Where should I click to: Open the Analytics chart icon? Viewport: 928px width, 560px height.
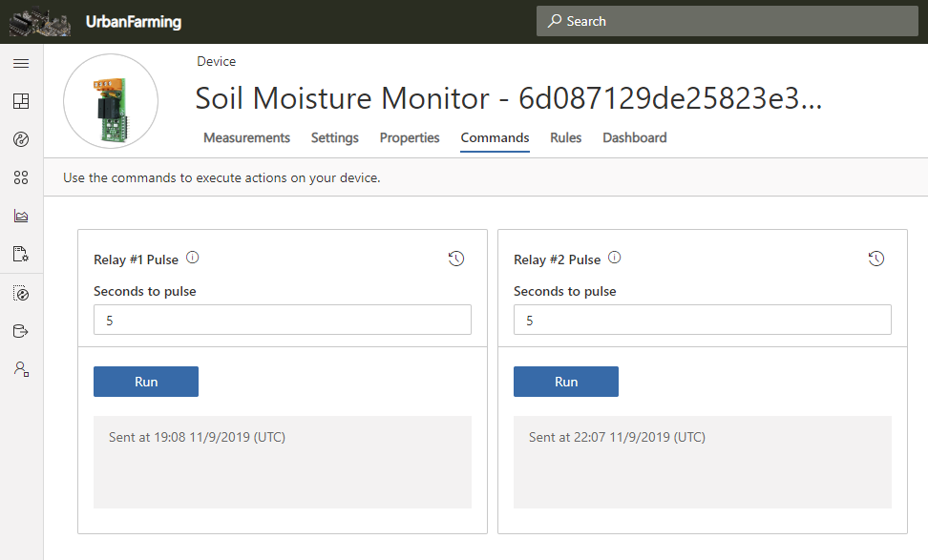(x=21, y=217)
